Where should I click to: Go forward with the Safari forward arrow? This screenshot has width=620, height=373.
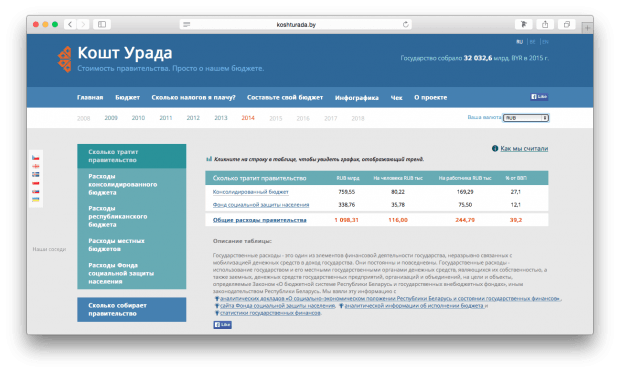coord(83,25)
